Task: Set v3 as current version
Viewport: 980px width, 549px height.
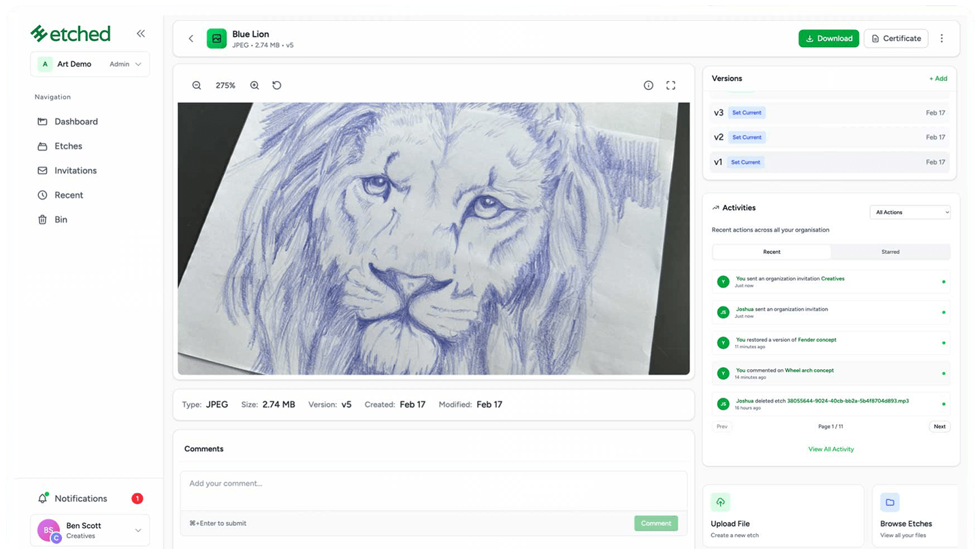Action: (x=747, y=112)
